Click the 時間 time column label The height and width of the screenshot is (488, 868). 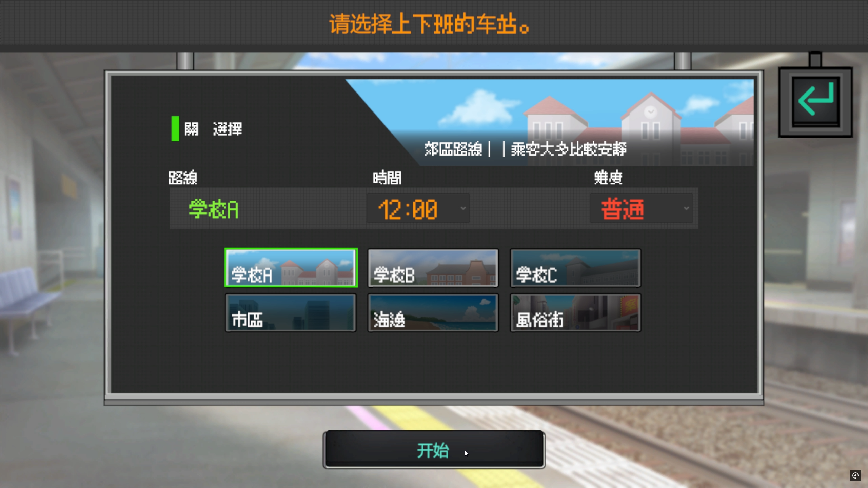click(387, 178)
